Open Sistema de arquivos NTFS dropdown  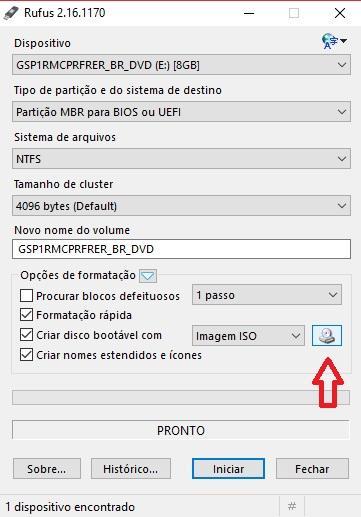click(181, 159)
